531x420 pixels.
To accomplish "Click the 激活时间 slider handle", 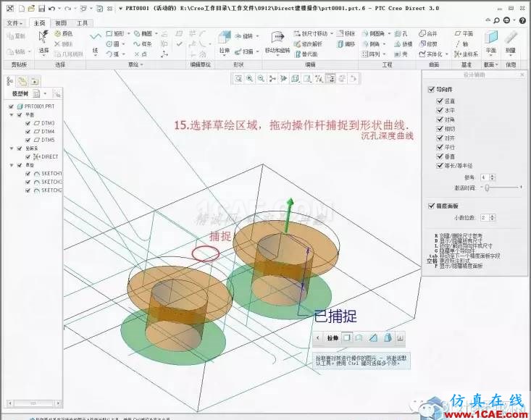I will (x=487, y=188).
